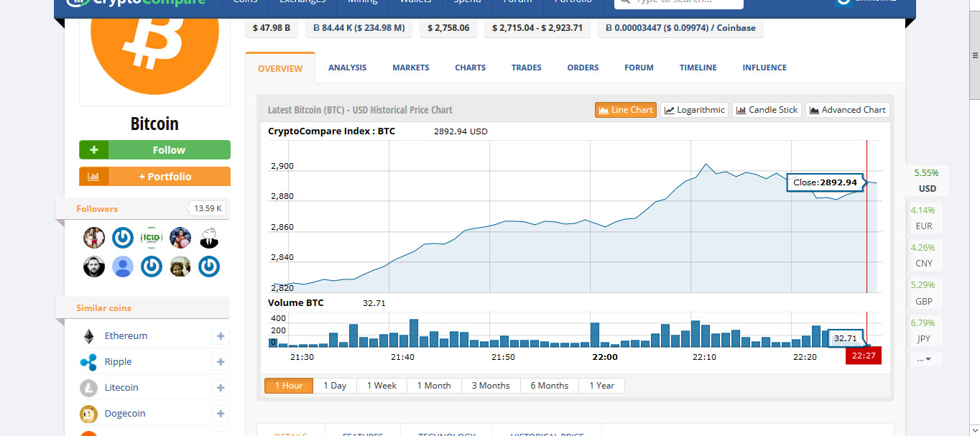Viewport: 980px width, 436px height.
Task: Click the Close: 2892.94 chart tooltip
Action: click(x=825, y=182)
